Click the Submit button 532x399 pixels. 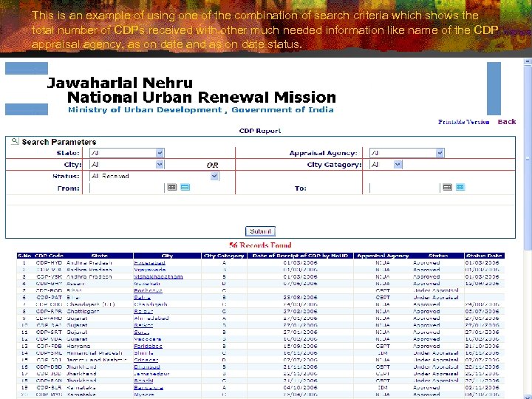click(260, 231)
